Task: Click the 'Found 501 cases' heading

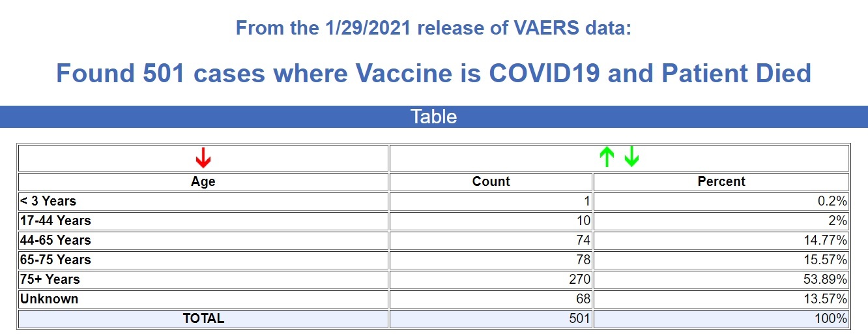Action: 434,73
